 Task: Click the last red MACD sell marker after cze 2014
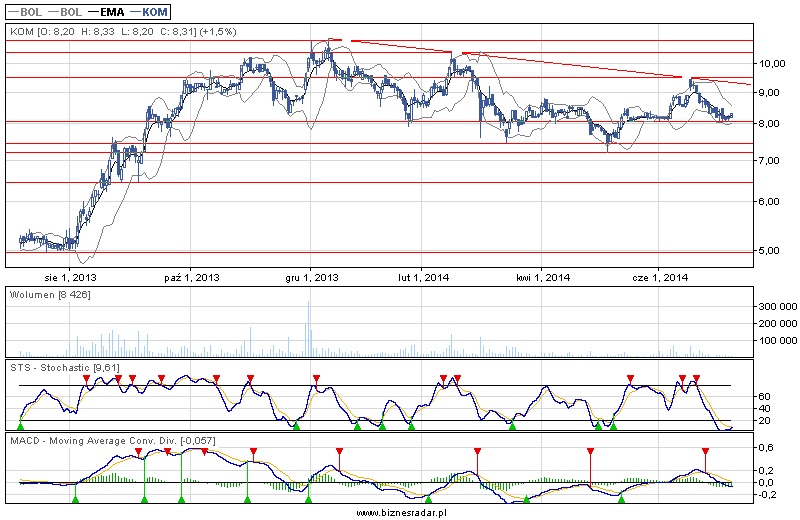click(x=705, y=451)
